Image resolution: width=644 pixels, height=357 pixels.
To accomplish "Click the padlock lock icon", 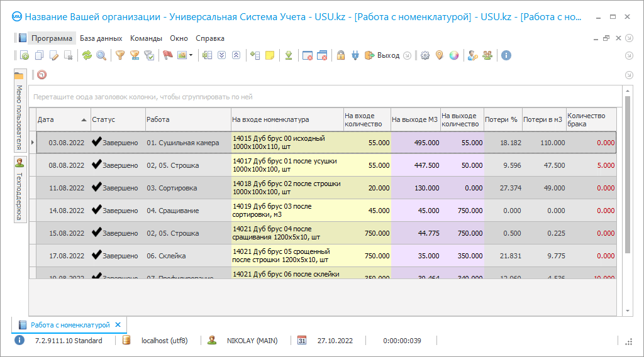I will pyautogui.click(x=341, y=55).
